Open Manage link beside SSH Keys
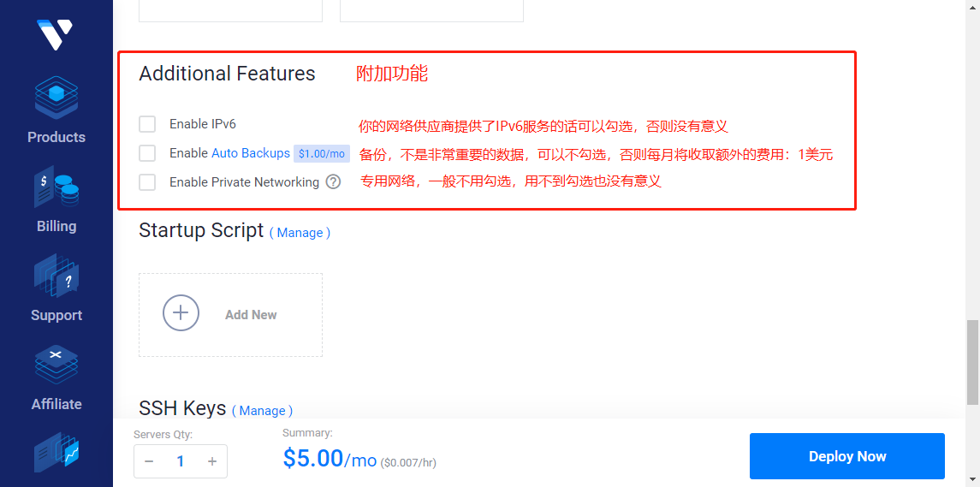Screen dimensions: 980x487 point(262,411)
